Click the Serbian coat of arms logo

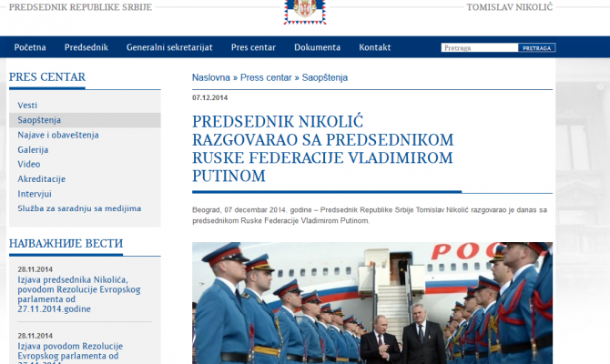click(305, 12)
